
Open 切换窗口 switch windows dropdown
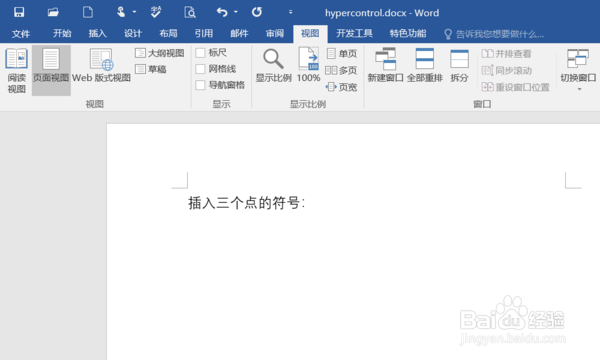click(578, 70)
